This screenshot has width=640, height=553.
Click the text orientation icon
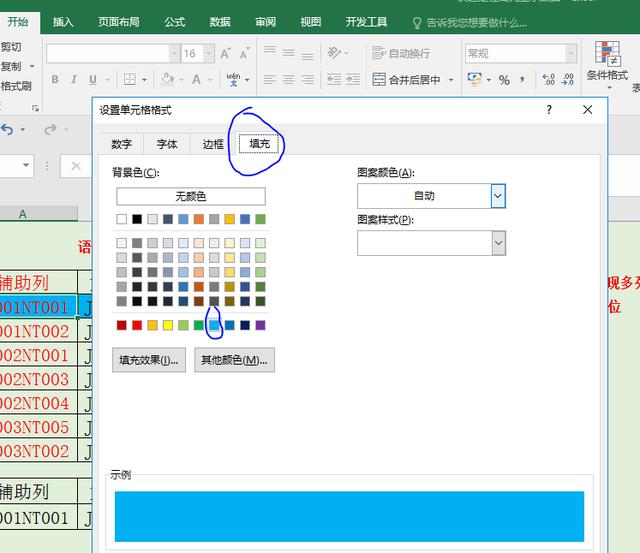pos(334,53)
